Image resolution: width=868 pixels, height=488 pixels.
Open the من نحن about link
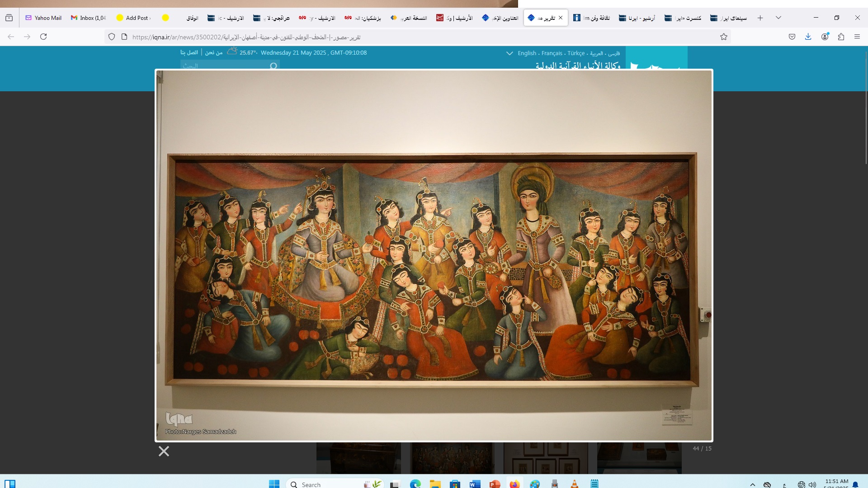pos(213,52)
